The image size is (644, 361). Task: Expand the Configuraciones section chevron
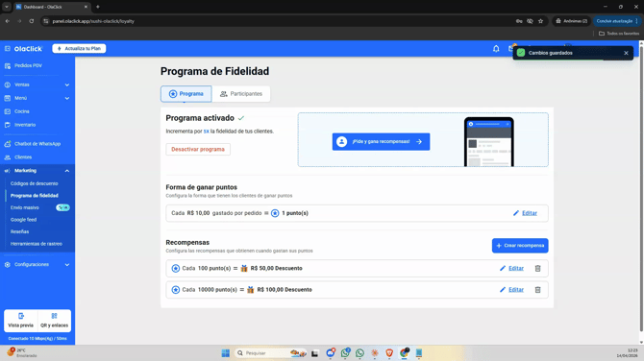(67, 265)
